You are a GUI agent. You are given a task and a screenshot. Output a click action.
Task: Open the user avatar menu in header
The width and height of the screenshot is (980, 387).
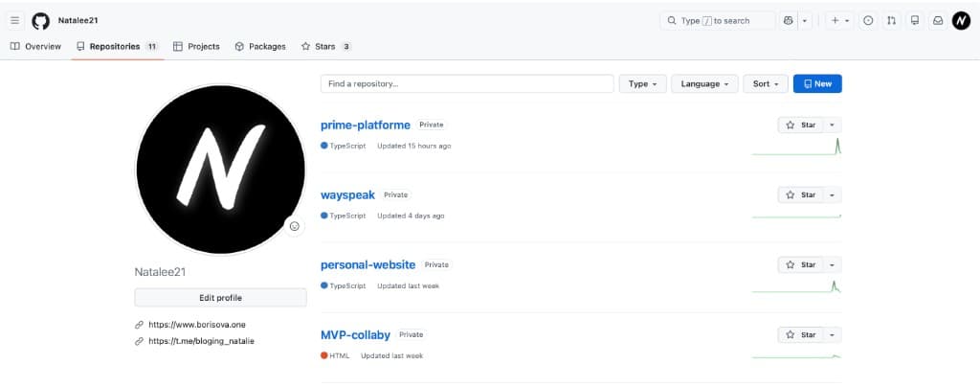(961, 21)
